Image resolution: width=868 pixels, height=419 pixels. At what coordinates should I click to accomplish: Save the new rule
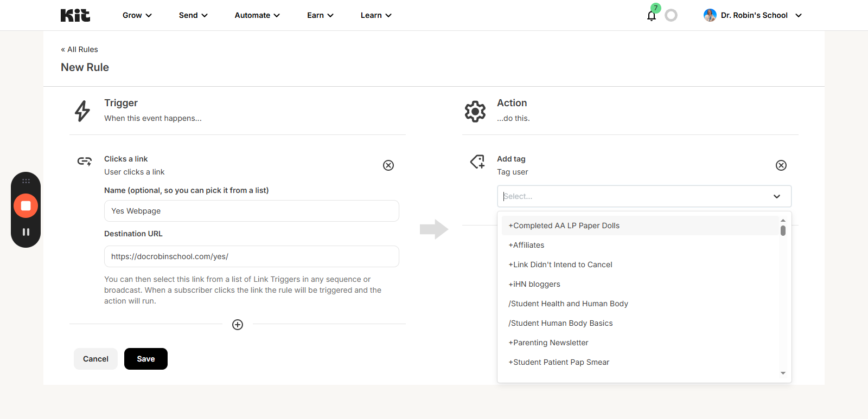(x=145, y=359)
